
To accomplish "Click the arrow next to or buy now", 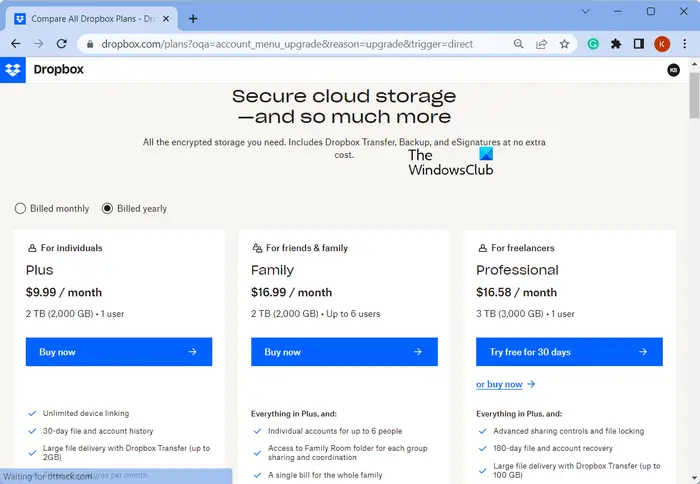I will [x=531, y=384].
